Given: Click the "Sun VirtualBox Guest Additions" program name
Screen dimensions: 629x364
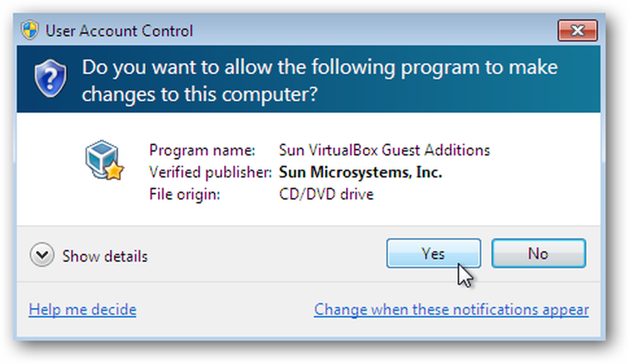Looking at the screenshot, I should coord(384,150).
